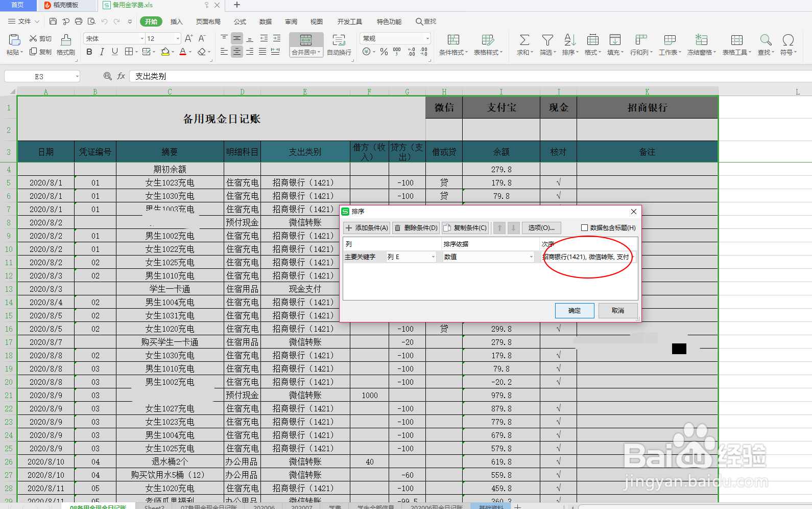Move sort condition up with arrow button
Screen dimensions: 812x509
(x=500, y=228)
